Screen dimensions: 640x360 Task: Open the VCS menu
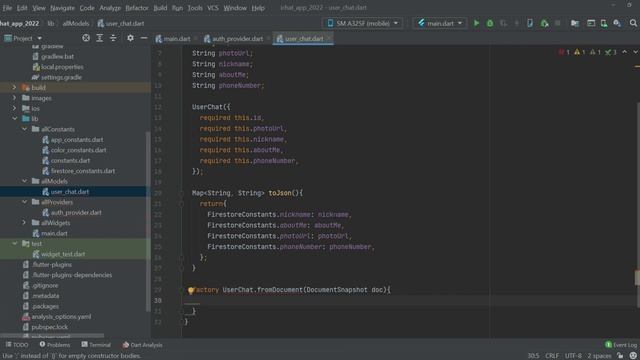[213, 8]
